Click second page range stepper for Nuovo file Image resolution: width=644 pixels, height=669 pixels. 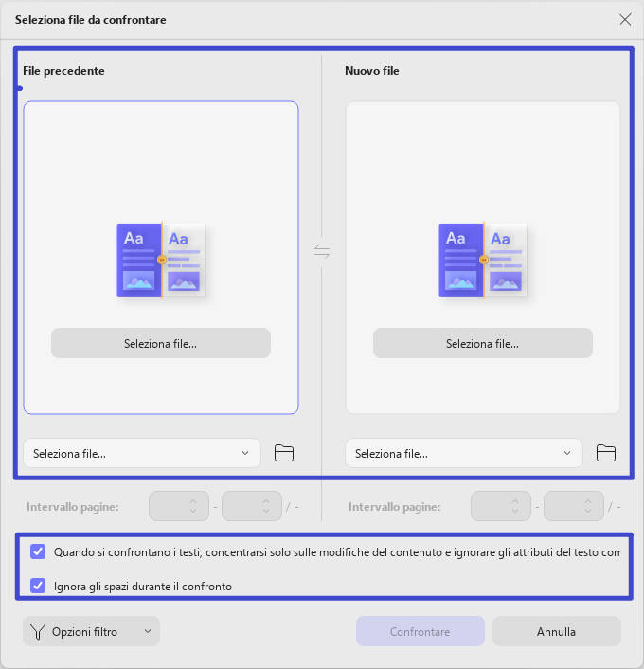point(574,506)
